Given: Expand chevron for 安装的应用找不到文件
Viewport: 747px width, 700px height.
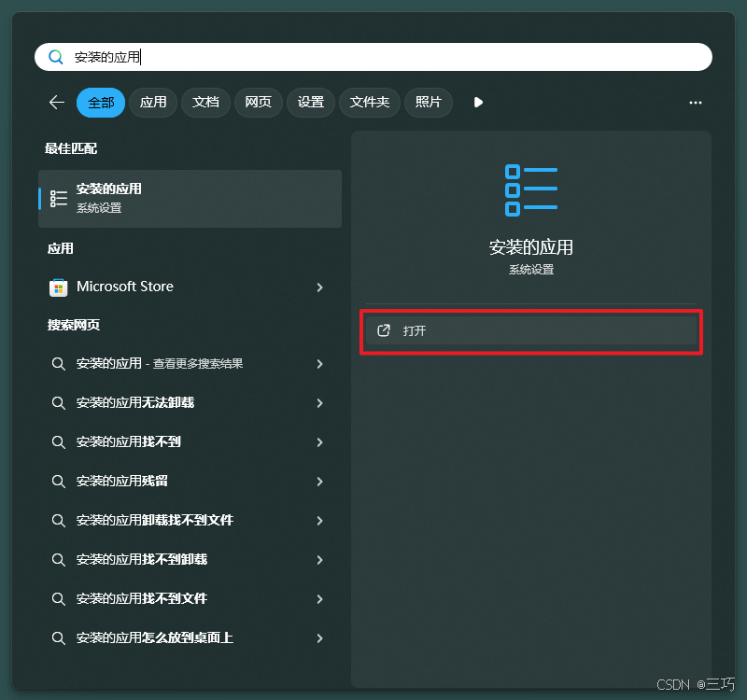Looking at the screenshot, I should 319,599.
